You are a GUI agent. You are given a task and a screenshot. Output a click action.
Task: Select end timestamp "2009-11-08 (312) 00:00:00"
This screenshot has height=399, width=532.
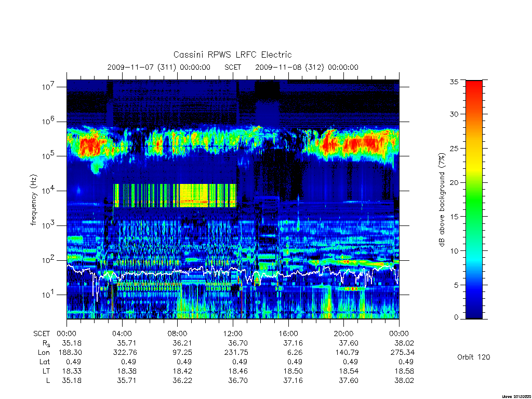[x=307, y=67]
